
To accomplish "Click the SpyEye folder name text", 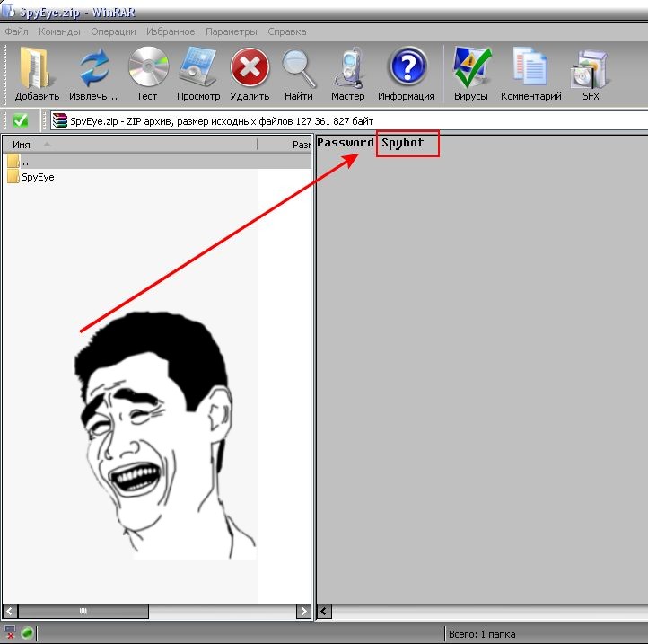I will 38,177.
